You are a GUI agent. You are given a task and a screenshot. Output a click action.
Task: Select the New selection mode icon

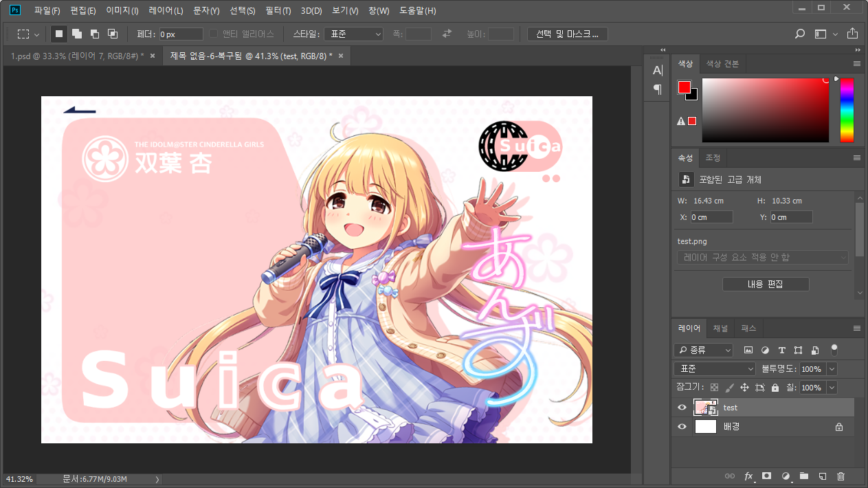pos(59,34)
